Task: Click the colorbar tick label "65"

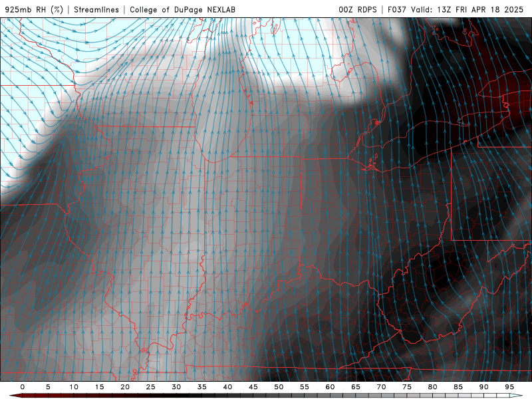Action: coord(356,387)
